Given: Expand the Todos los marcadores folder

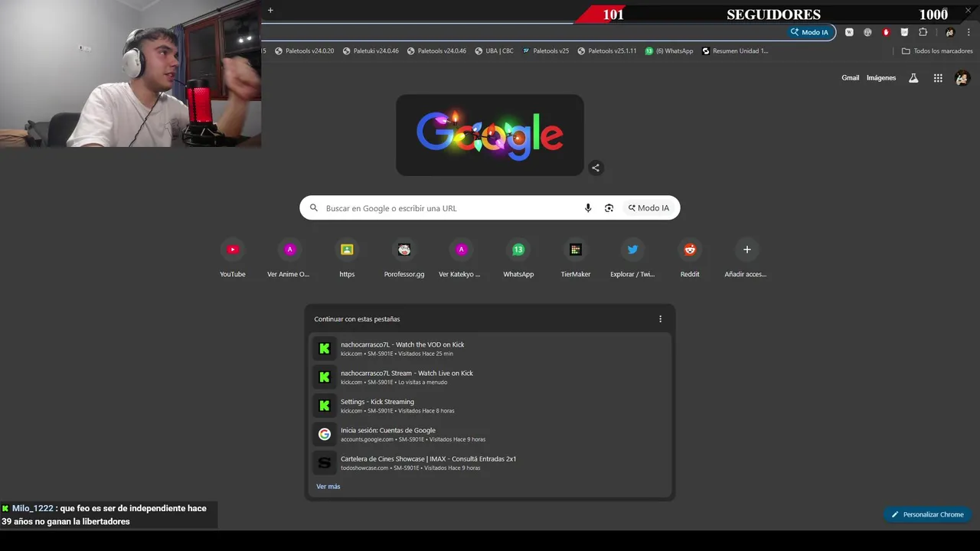Looking at the screenshot, I should coord(937,51).
